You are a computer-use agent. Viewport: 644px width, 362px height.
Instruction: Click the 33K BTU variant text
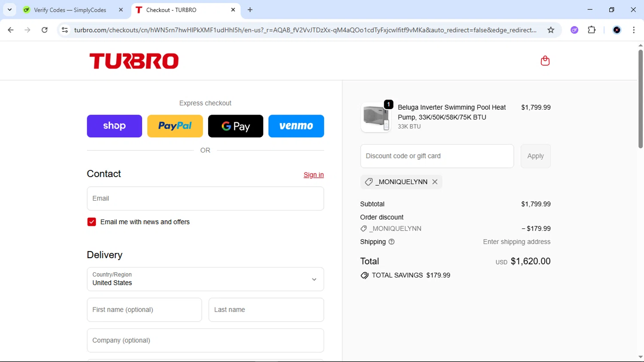[x=409, y=127]
